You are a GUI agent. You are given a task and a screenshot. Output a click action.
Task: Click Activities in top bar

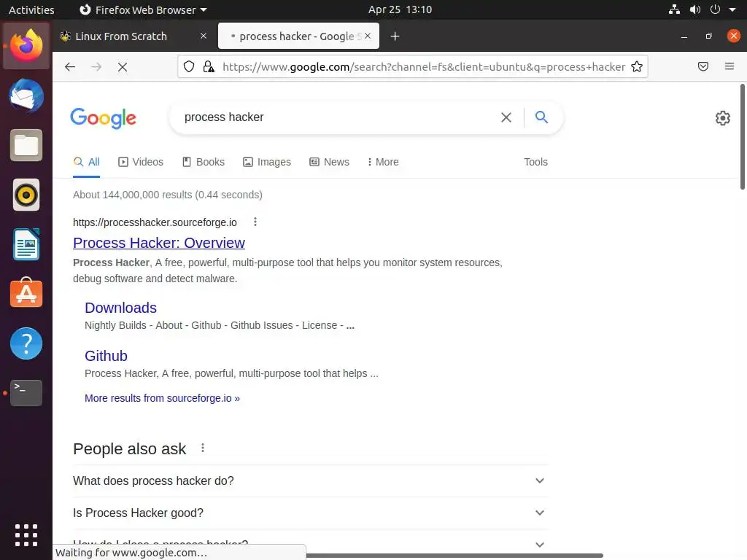(x=31, y=9)
